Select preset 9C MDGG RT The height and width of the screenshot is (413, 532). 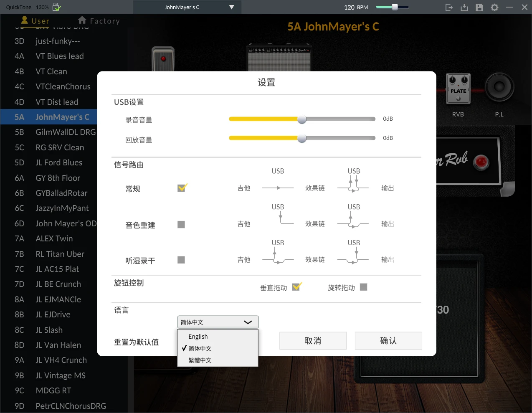coord(64,390)
